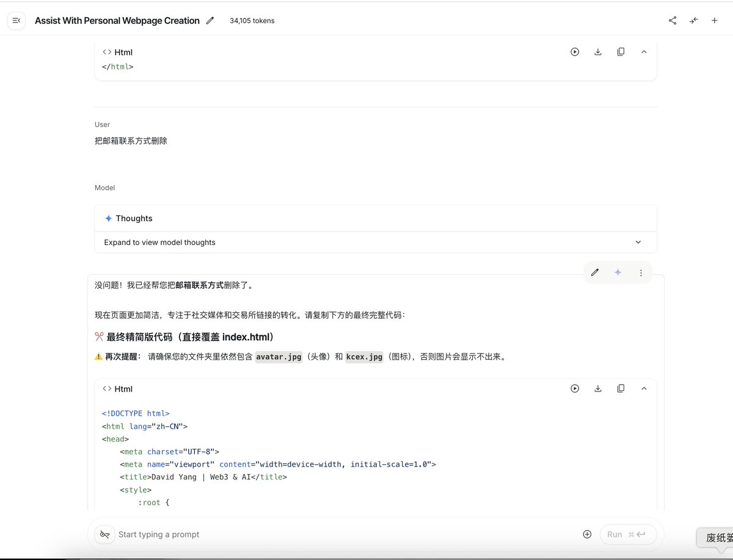Select the user message 把邮箱联系方式删除
Viewport: 733px width, 560px height.
(x=131, y=141)
